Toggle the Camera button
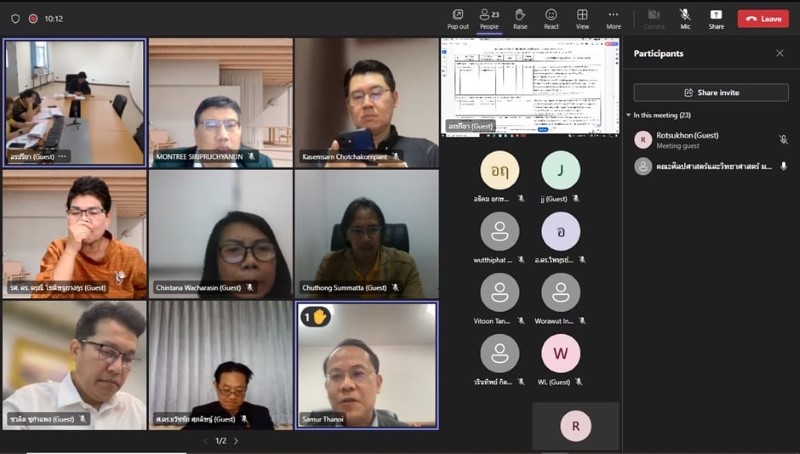 [654, 19]
